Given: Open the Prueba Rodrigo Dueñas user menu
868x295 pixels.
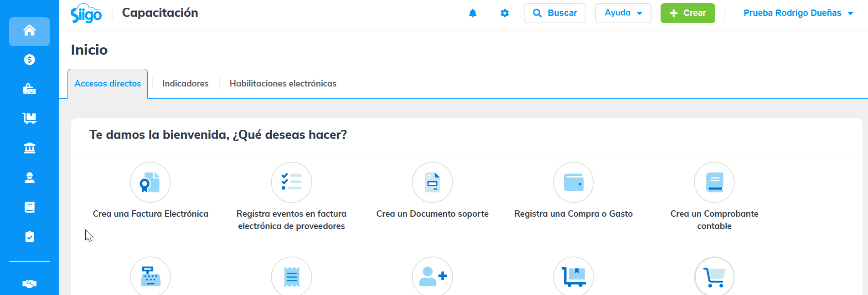Looking at the screenshot, I should coord(798,13).
